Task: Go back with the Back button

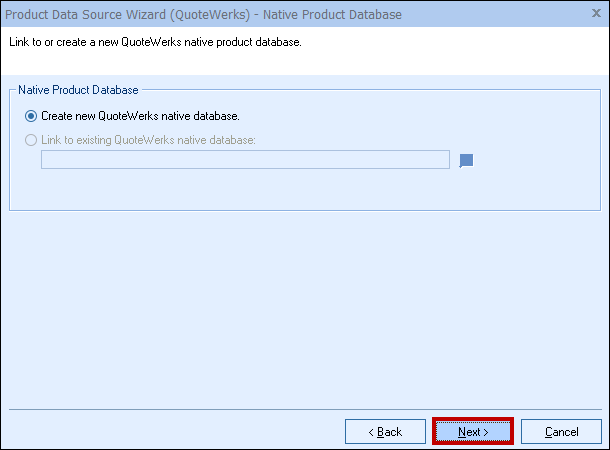Action: click(385, 431)
